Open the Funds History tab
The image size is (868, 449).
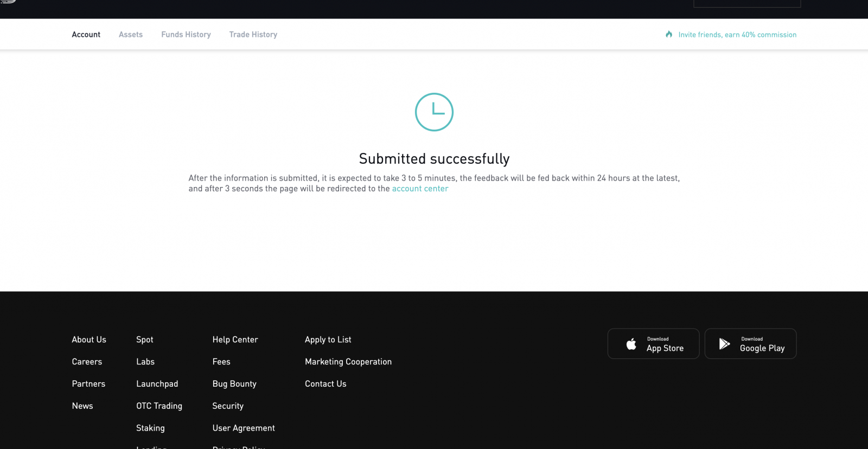point(186,35)
